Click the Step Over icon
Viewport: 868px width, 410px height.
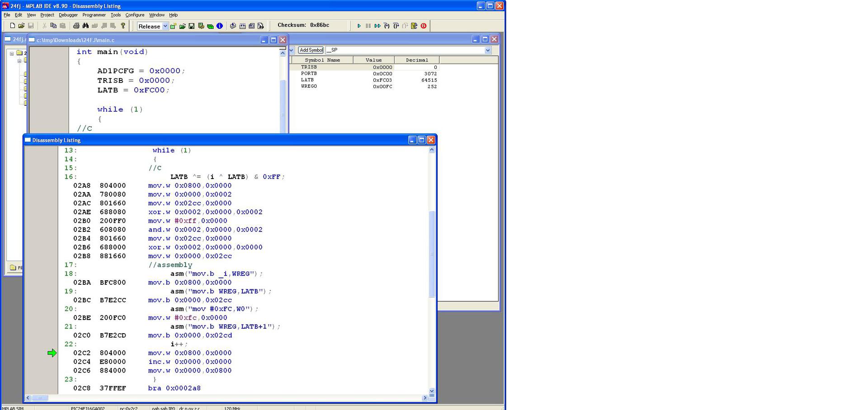(x=396, y=26)
